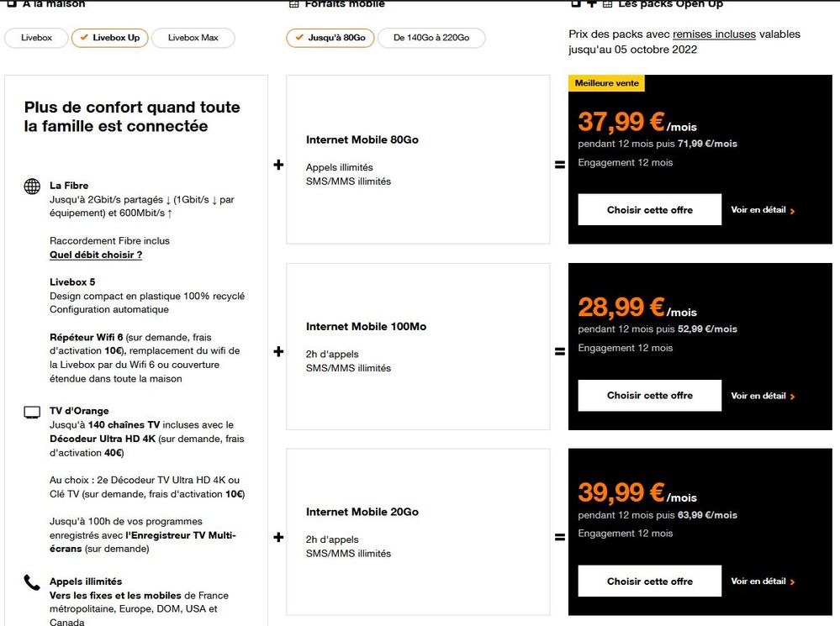Click the plus sign before Internet Mobile 20Go
Viewport: 840px width, 626px height.
278,538
